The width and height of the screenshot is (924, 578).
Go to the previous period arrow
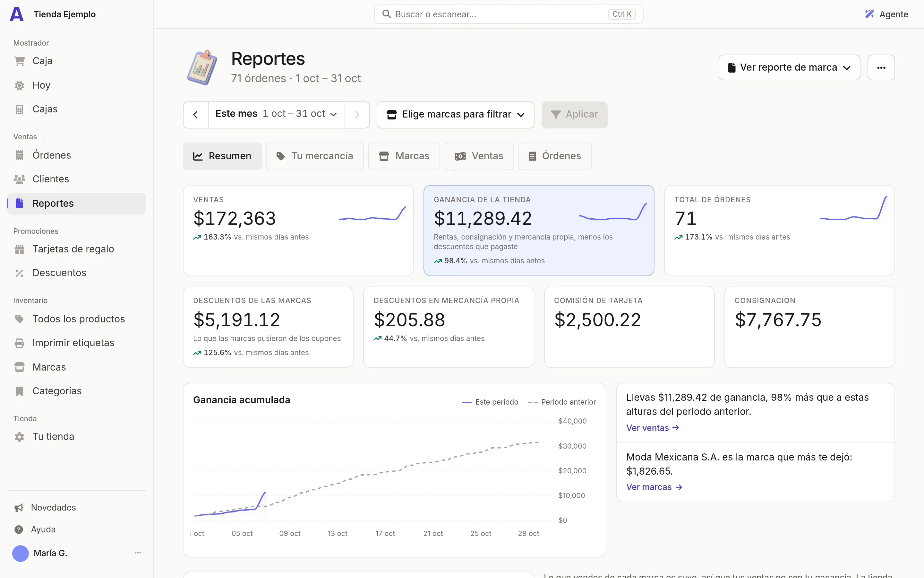195,115
